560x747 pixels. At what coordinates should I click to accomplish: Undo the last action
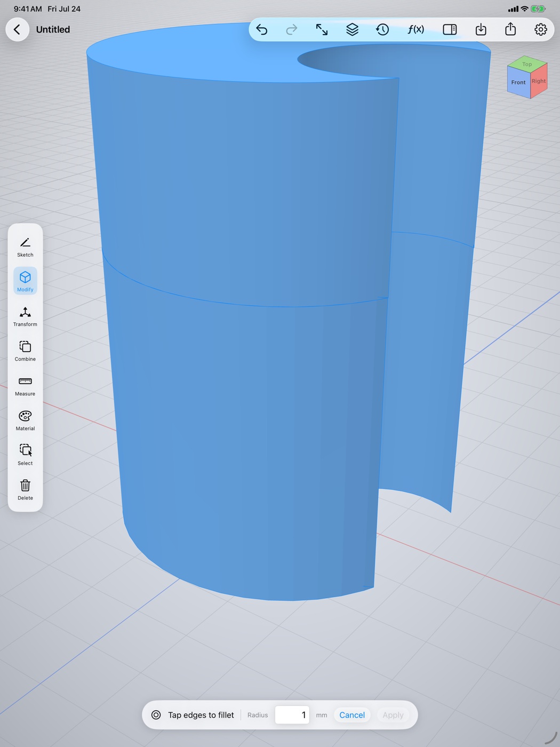262,29
